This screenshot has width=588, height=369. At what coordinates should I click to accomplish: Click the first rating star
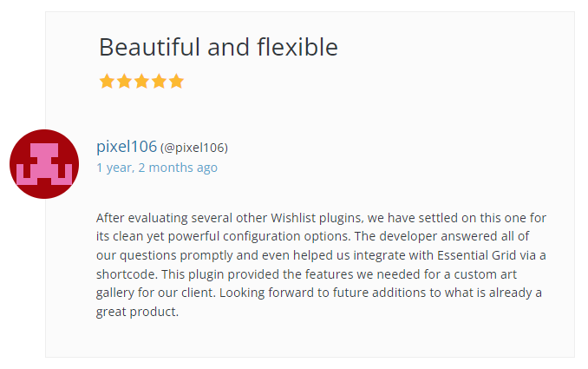point(107,82)
